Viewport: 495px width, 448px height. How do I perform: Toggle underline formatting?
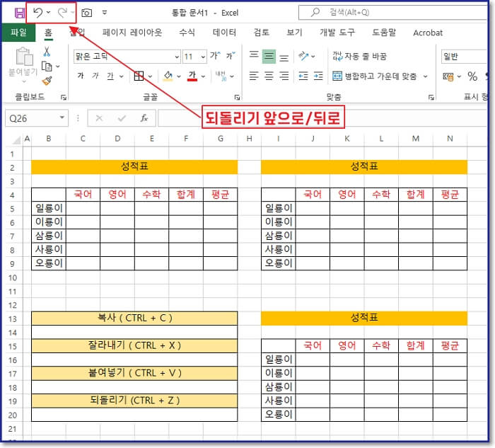tap(110, 76)
